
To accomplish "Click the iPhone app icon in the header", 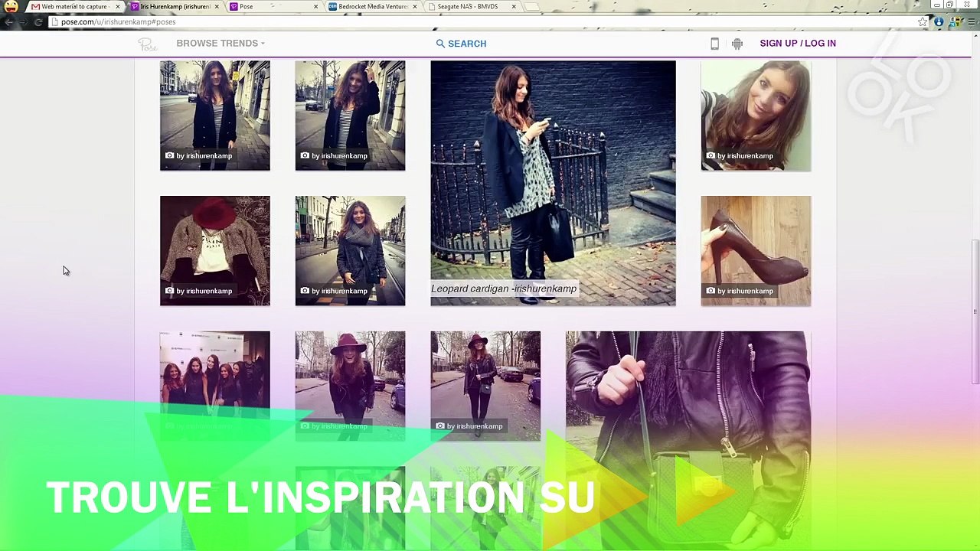I will click(714, 44).
